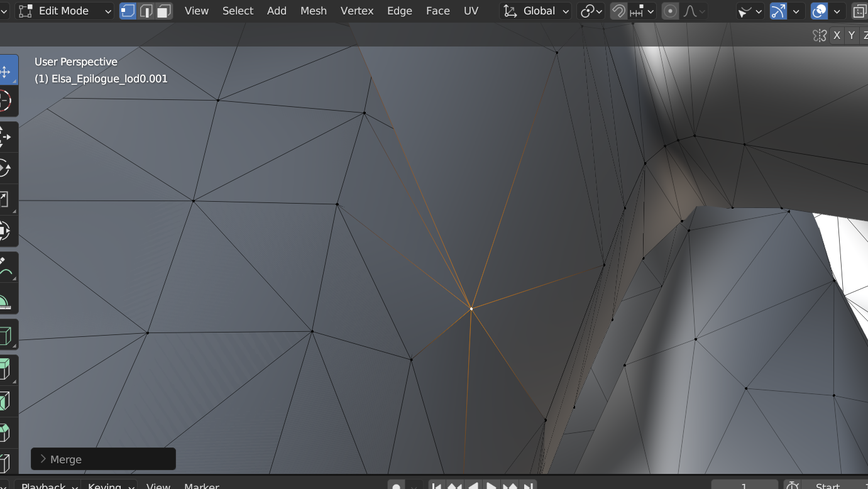Toggle viewport gizmos visibility
Image resolution: width=868 pixels, height=489 pixels.
click(x=779, y=11)
